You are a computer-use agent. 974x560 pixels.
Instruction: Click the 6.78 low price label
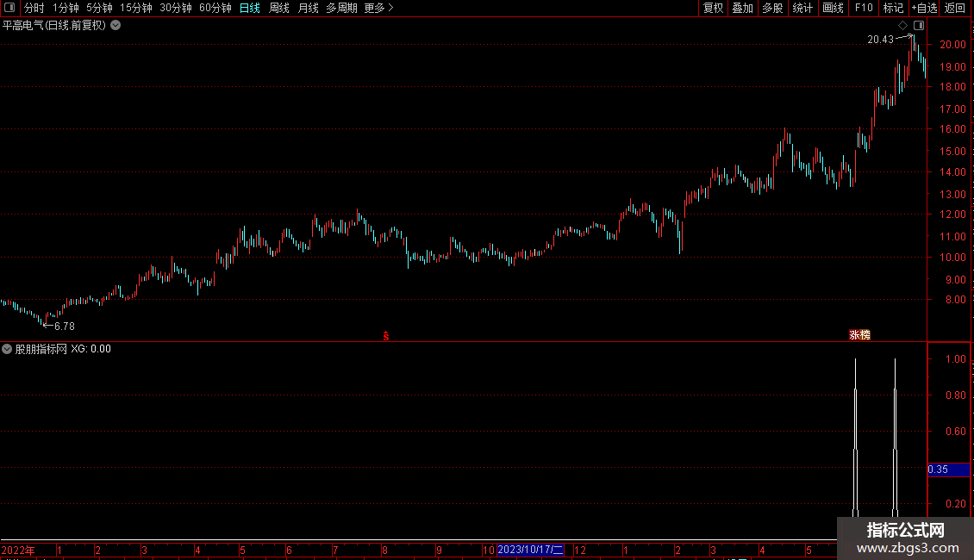65,327
